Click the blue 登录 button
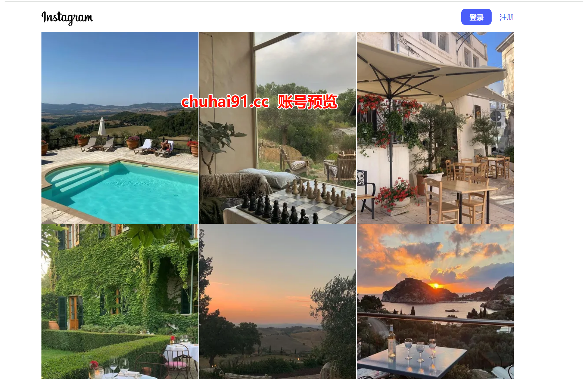 tap(476, 17)
